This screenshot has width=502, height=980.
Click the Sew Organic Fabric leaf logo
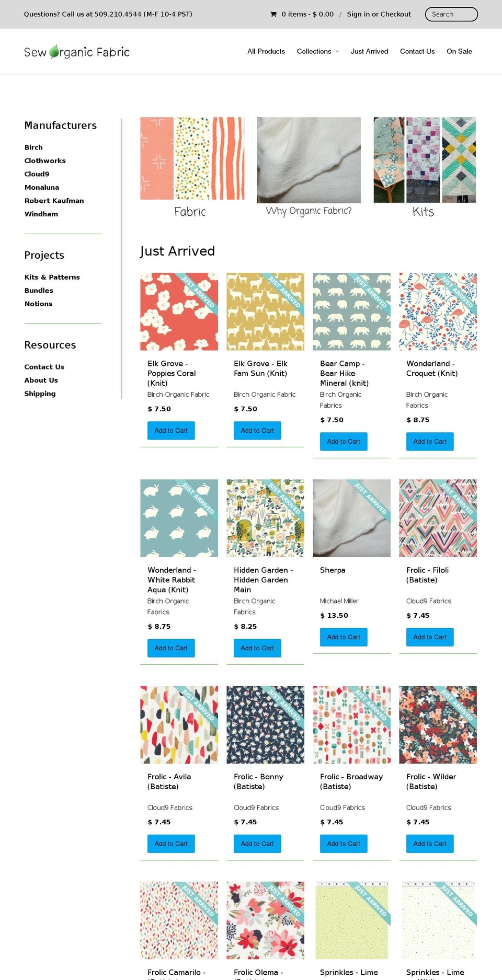55,51
